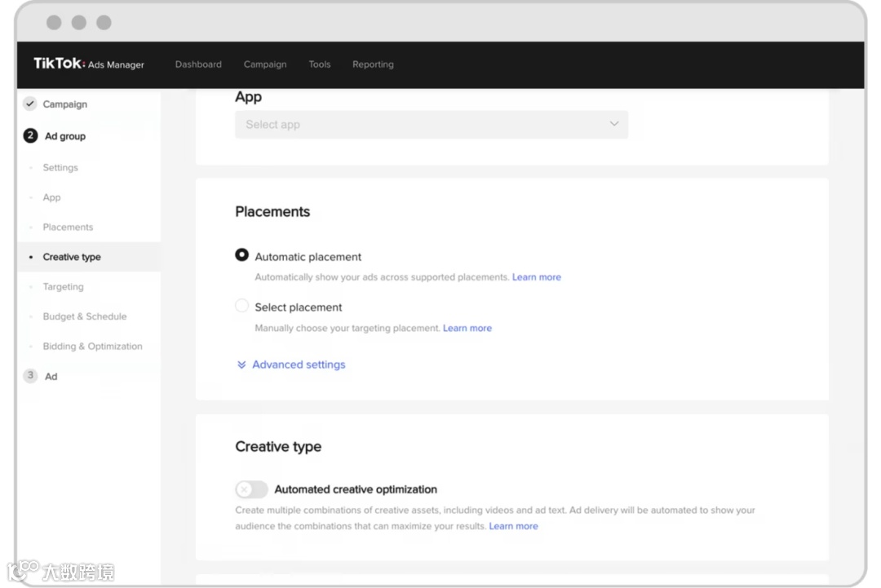Click the Ad group step 2 icon
Screen dimensions: 881x588
pyautogui.click(x=31, y=136)
